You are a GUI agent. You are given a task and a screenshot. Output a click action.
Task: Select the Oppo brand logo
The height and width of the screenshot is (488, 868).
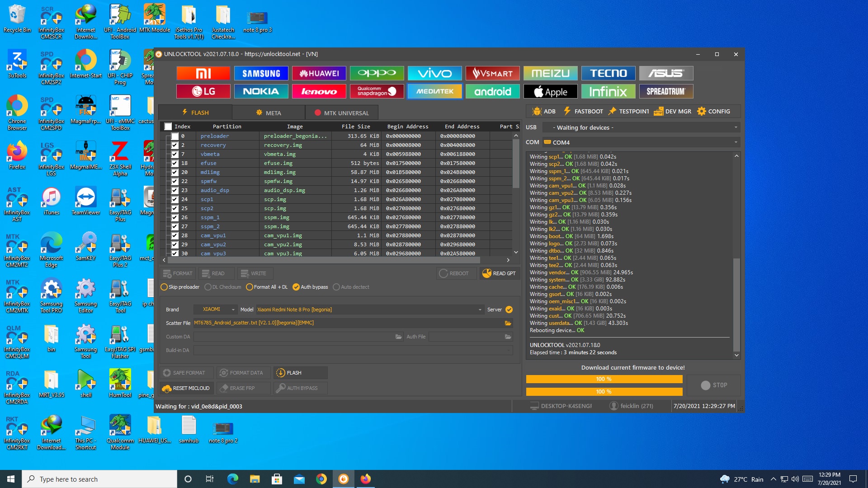coord(377,73)
